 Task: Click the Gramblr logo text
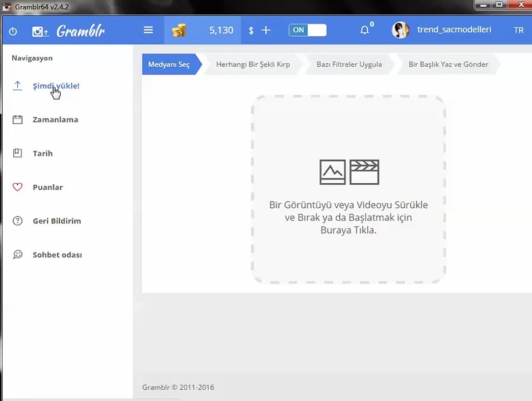pyautogui.click(x=81, y=31)
